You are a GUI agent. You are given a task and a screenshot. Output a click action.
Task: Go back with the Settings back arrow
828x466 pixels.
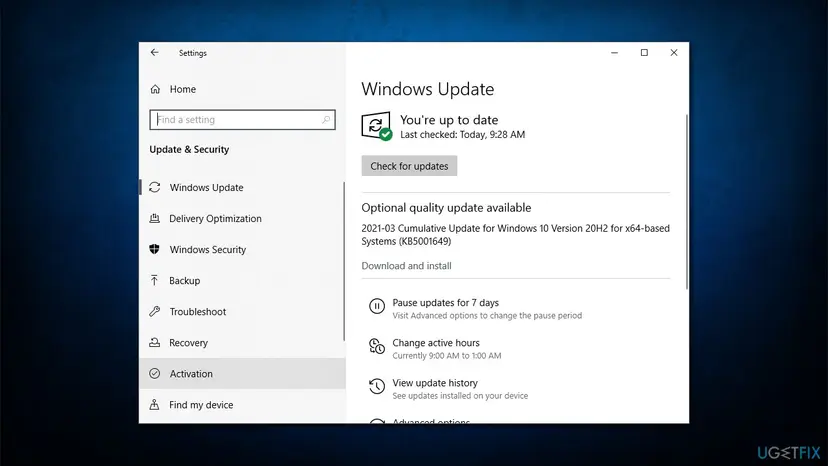154,52
